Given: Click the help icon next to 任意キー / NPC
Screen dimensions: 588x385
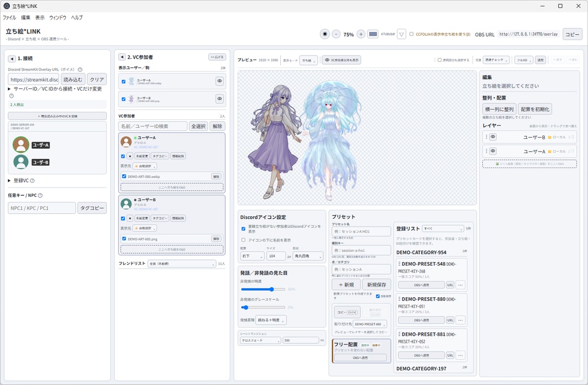Looking at the screenshot, I should (40, 195).
